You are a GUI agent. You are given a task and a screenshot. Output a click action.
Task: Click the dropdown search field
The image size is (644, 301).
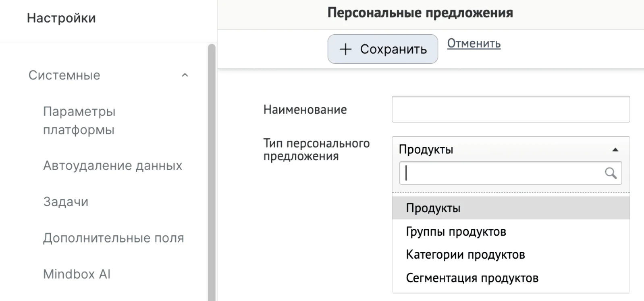point(511,173)
